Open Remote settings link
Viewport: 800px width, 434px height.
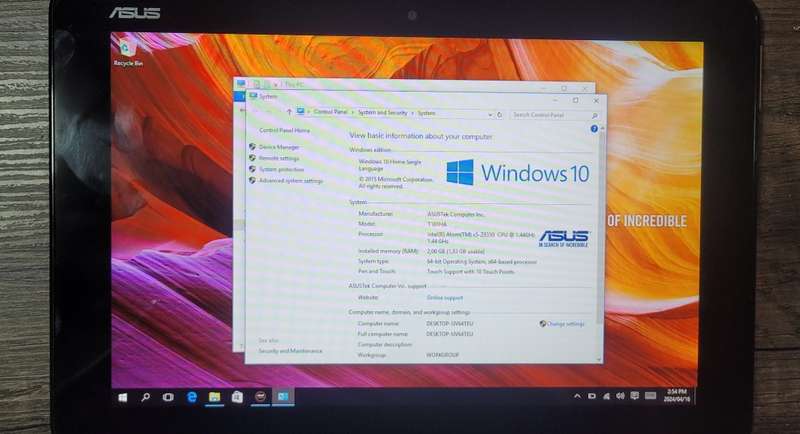(279, 158)
